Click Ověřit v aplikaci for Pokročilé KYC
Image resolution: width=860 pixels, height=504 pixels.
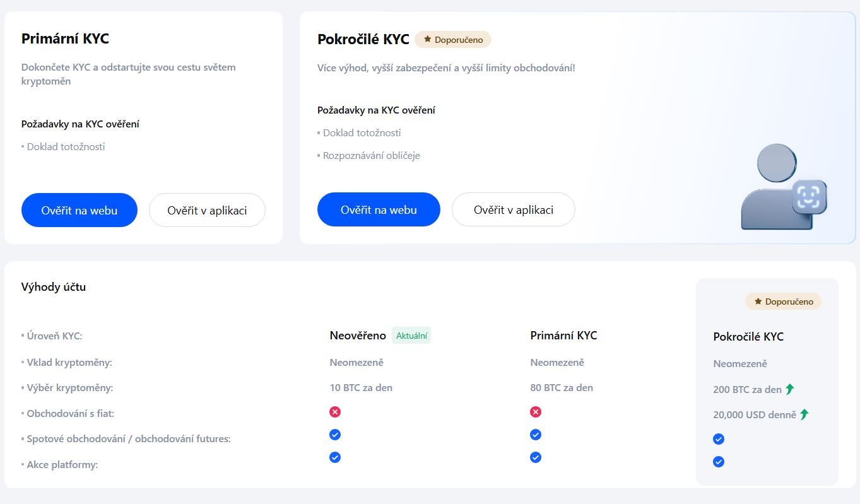point(513,209)
